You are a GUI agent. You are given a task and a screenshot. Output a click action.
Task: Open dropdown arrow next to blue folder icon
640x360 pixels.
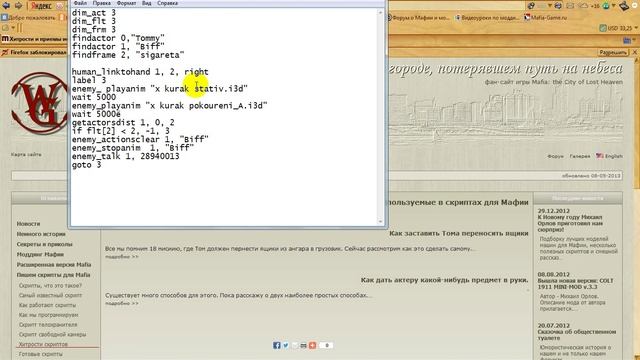point(635,40)
